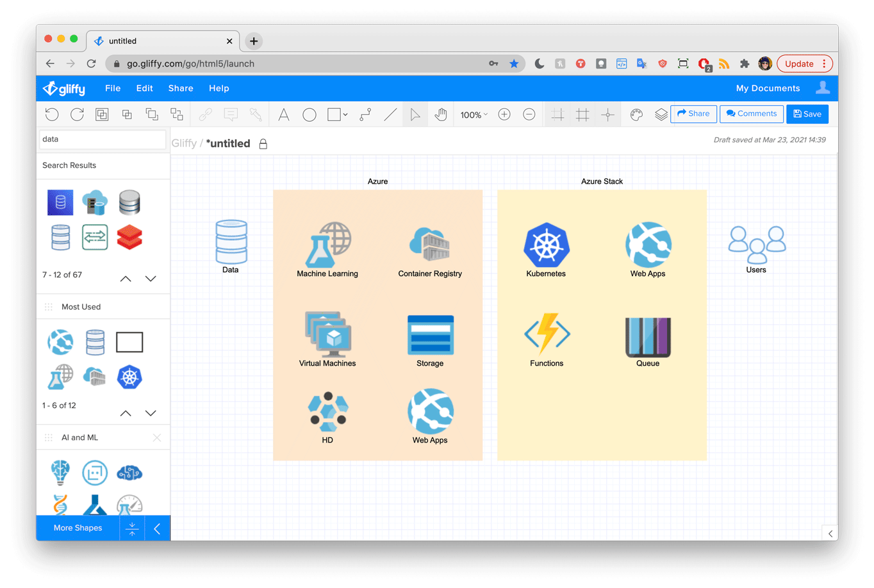Click the Gliffy breadcrumb link

point(184,143)
